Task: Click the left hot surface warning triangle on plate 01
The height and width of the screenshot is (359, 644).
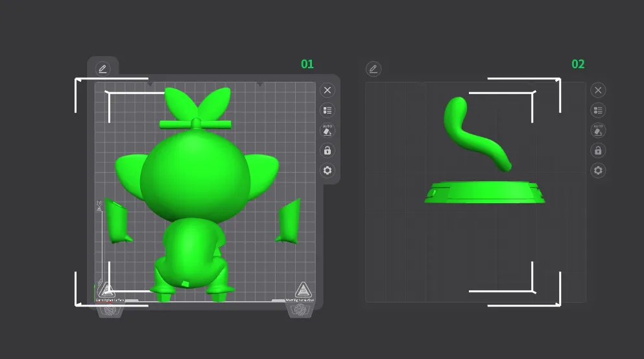Action: pos(107,290)
